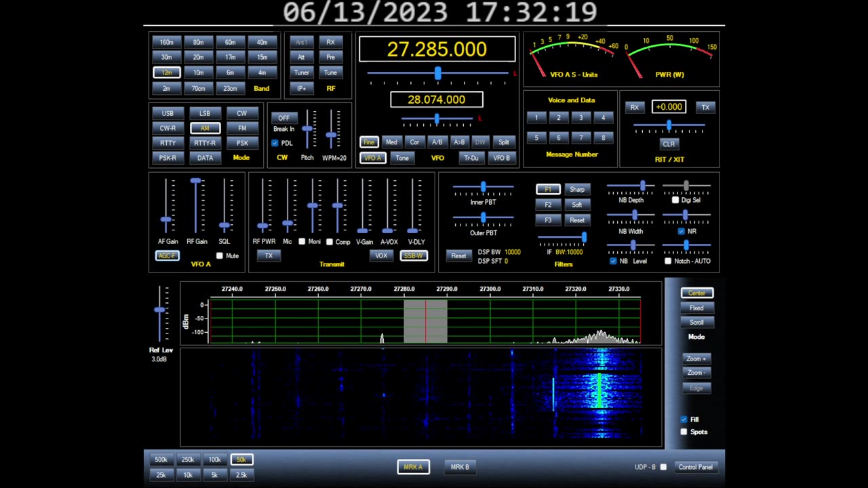Image resolution: width=868 pixels, height=488 pixels.
Task: Open the Control Panel
Action: [696, 467]
